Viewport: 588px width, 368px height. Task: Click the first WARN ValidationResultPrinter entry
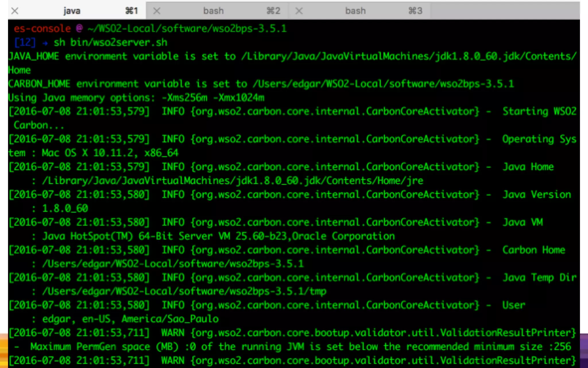click(x=292, y=333)
